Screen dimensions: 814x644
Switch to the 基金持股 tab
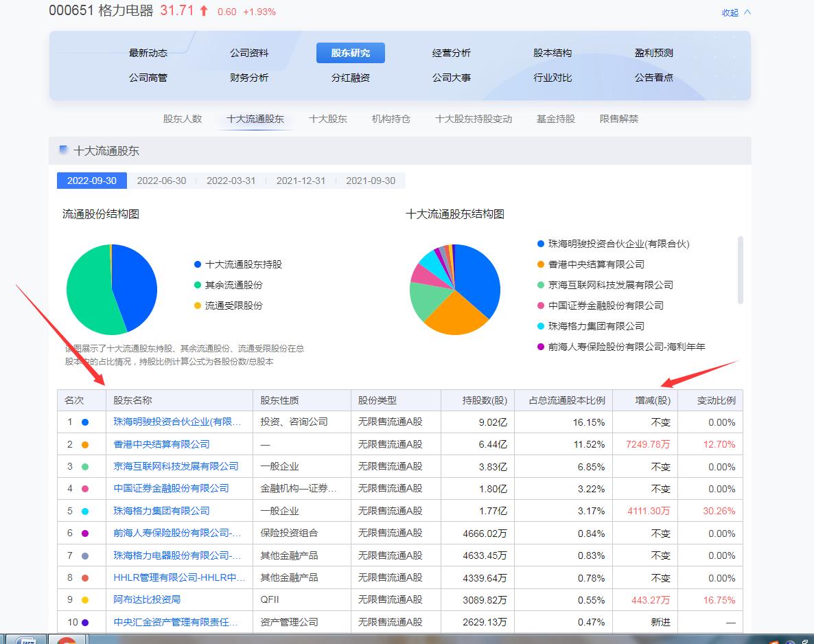click(555, 119)
